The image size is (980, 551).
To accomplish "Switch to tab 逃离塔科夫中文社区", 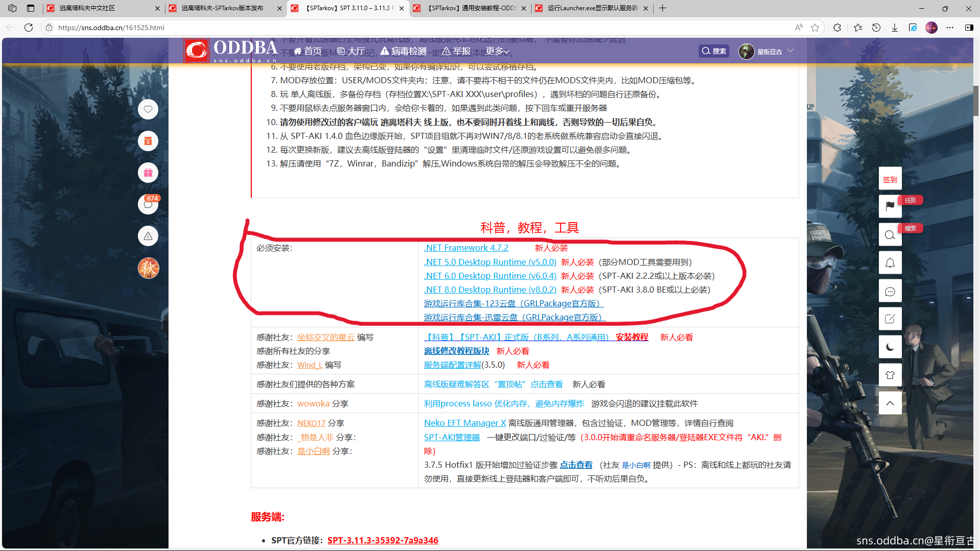I will point(103,8).
